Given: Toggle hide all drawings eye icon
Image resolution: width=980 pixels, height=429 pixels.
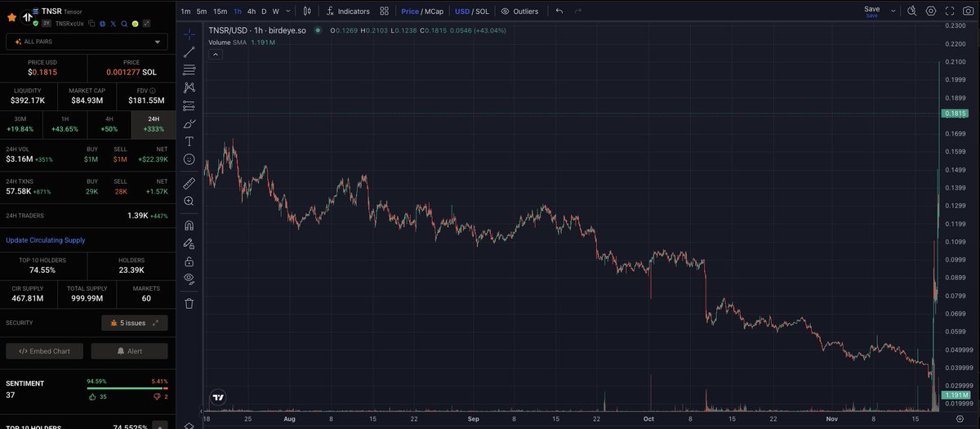Looking at the screenshot, I should (x=189, y=279).
